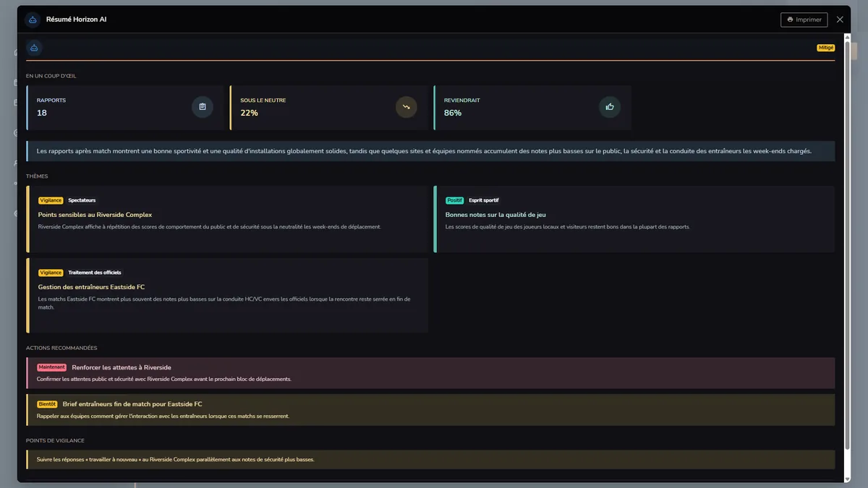Click the Mitigé status badge

(x=825, y=48)
